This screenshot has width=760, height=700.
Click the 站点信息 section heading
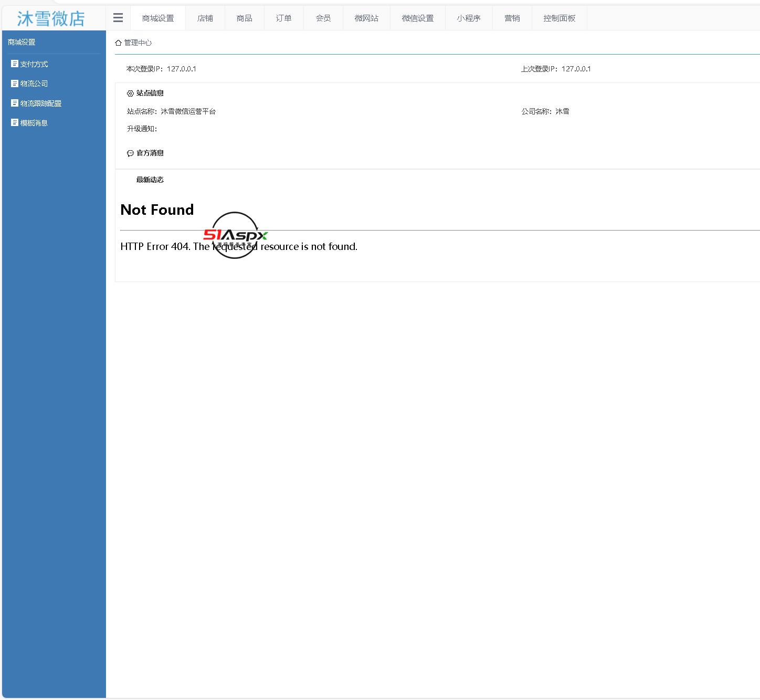point(150,93)
